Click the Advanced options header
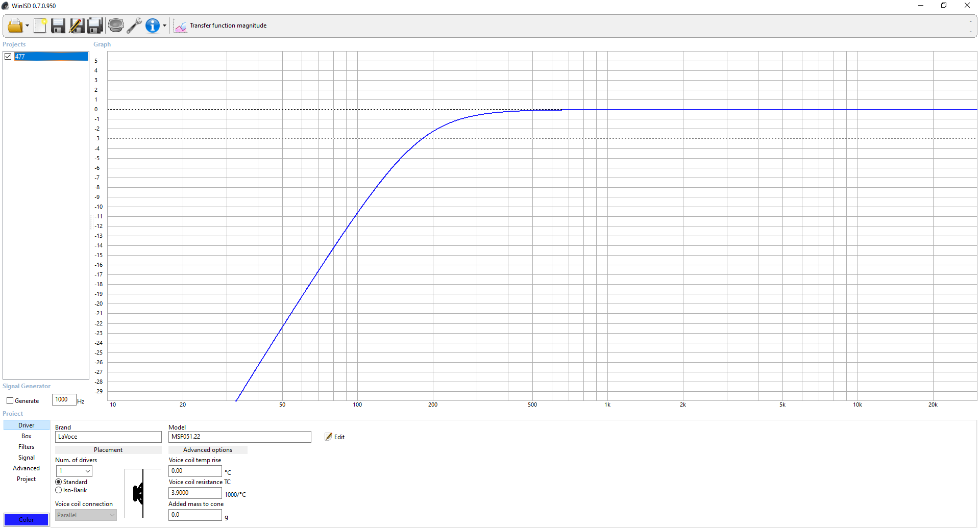980x530 pixels. coord(208,450)
